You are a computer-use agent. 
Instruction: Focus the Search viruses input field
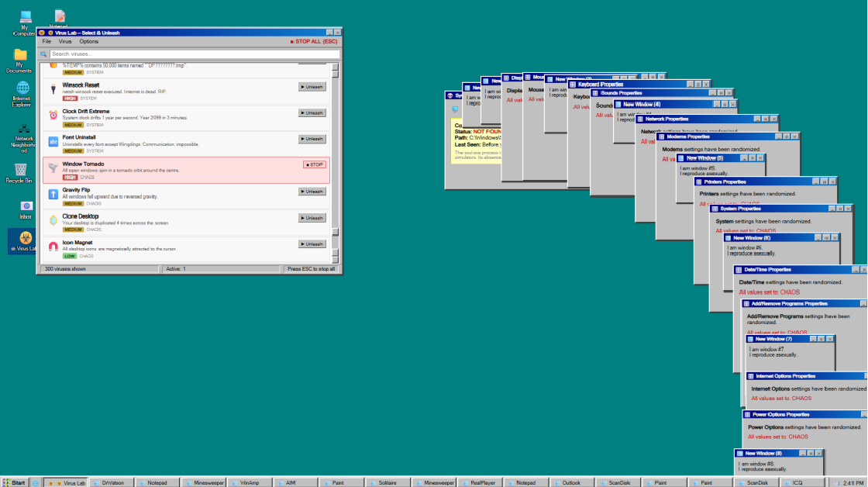coord(195,54)
